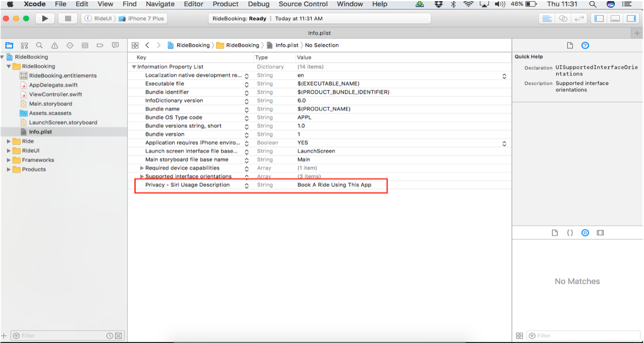
Task: Open key stepper for Privacy - Siri Usage Description
Action: (x=246, y=186)
